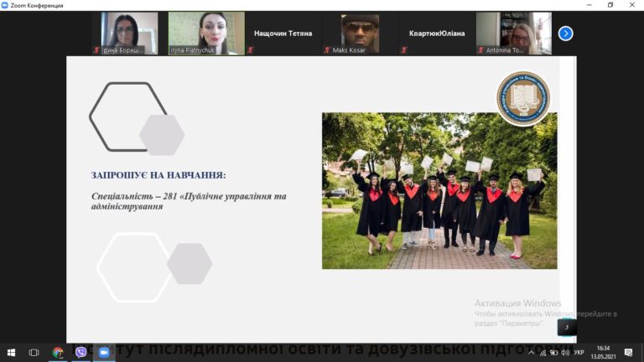
Task: Select Iryna Piatnychuk's video thumbnail
Action: pos(206,34)
